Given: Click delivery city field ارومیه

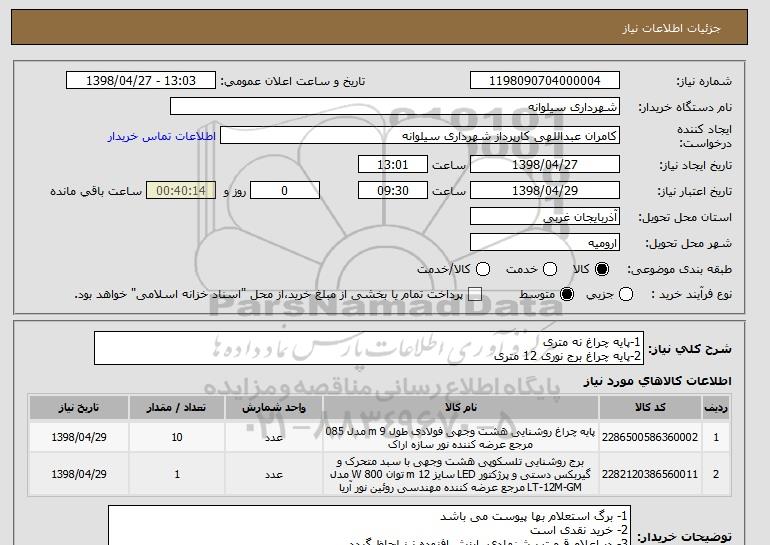Looking at the screenshot, I should tap(545, 243).
